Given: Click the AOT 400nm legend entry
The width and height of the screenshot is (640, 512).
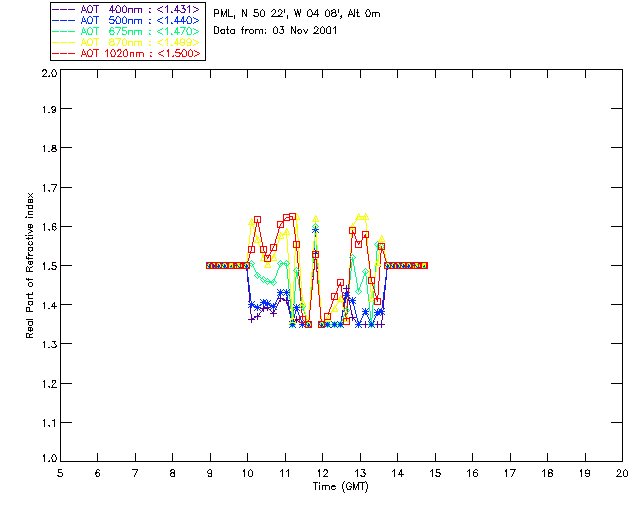Looking at the screenshot, I should 127,9.
